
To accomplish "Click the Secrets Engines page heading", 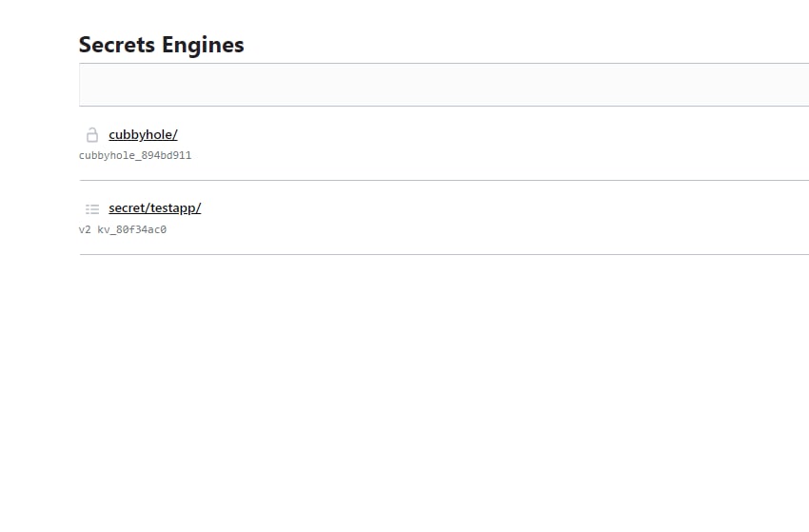I will coord(162,45).
